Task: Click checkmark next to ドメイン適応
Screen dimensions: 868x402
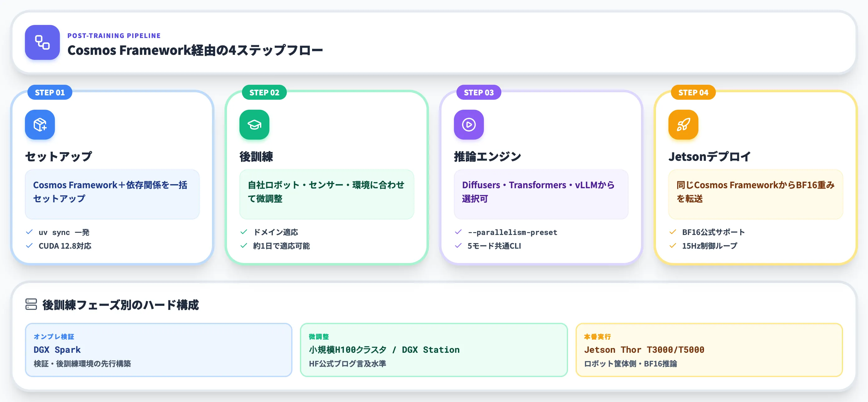Action: (244, 232)
